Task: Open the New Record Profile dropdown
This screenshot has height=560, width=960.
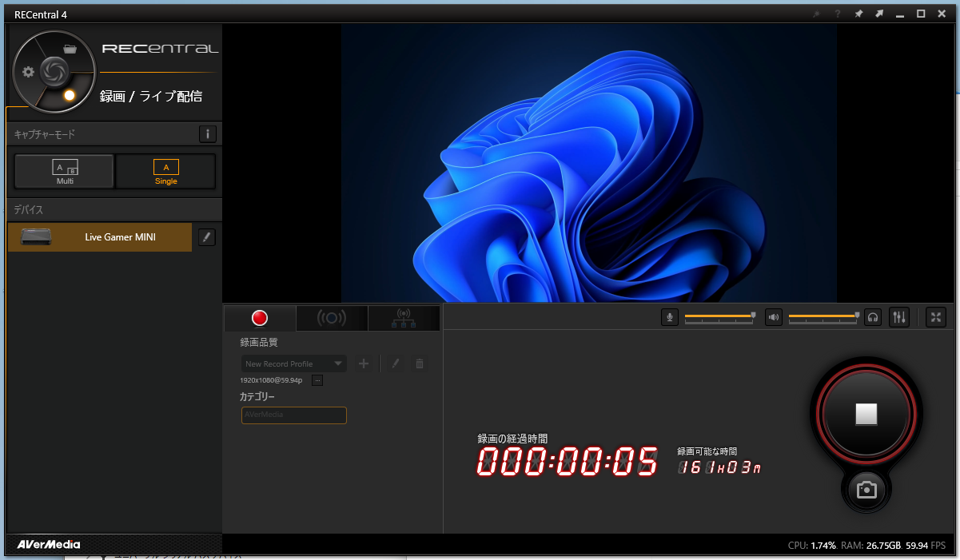Action: tap(294, 363)
